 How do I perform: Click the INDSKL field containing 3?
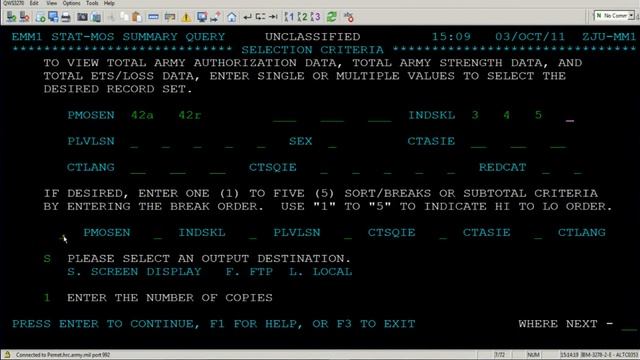475,115
